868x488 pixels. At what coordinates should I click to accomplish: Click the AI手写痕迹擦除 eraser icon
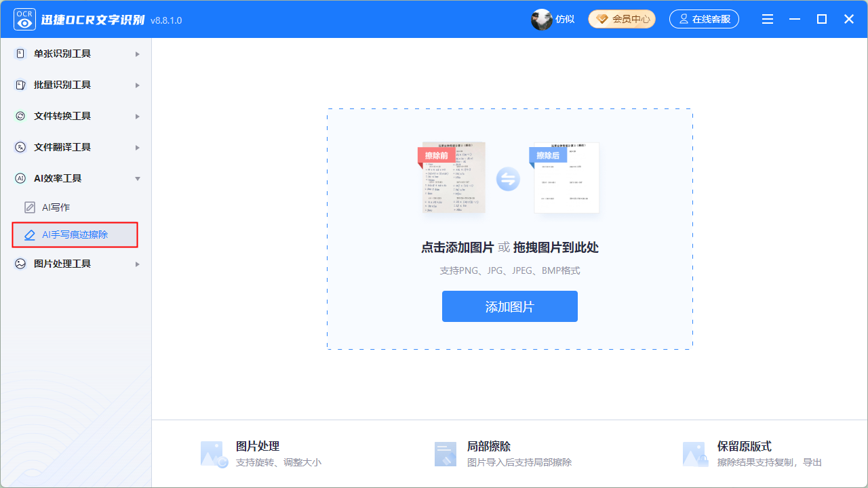coord(30,235)
